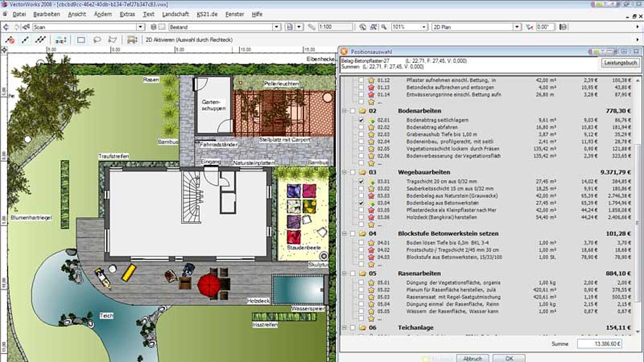This screenshot has width=644, height=362.
Task: Open the Scan class dropdown
Action: pyautogui.click(x=141, y=27)
